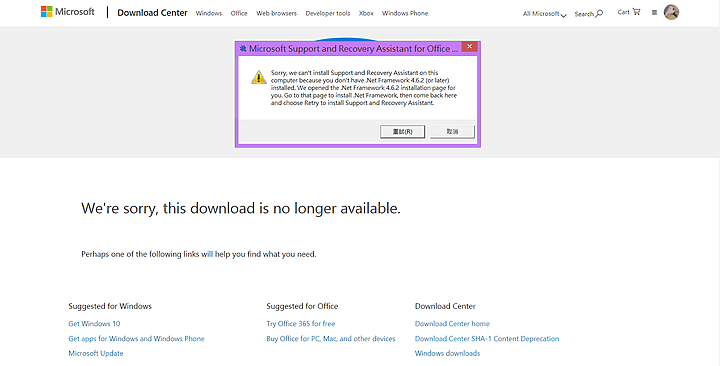Open the Developer tools menu item
This screenshot has width=720, height=366.
pyautogui.click(x=328, y=13)
